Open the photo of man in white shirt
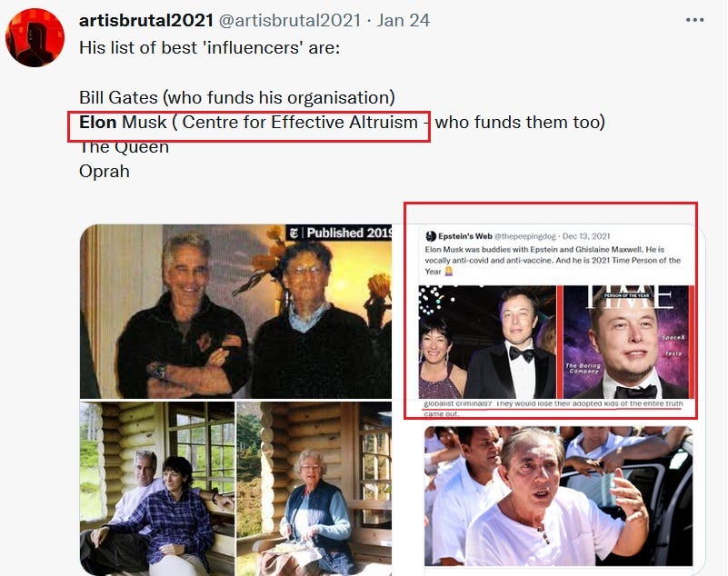 (x=559, y=496)
